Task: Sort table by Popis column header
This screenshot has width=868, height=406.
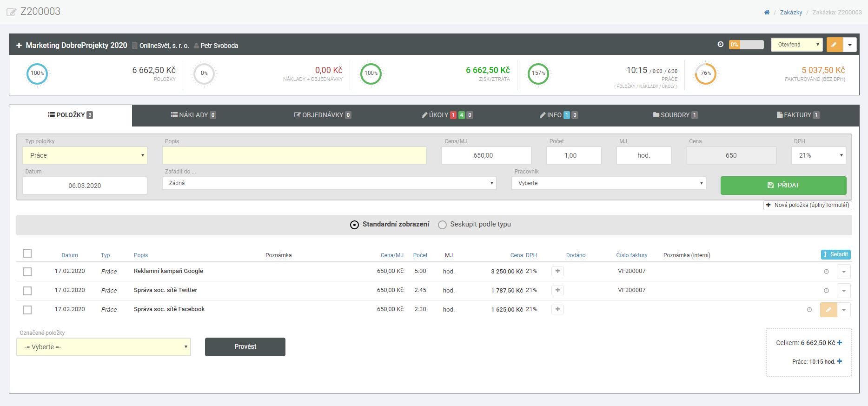Action: pyautogui.click(x=141, y=255)
